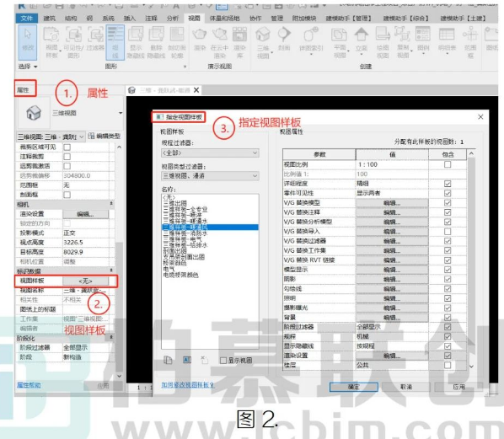Viewport: 504px width, 439px height.
Task: Check include box for V/G 替换导入
Action: click(448, 232)
